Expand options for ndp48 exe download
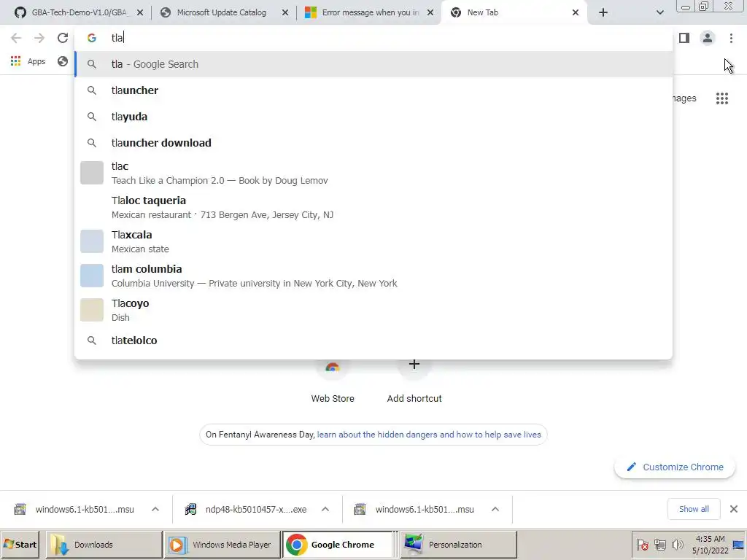 325,510
